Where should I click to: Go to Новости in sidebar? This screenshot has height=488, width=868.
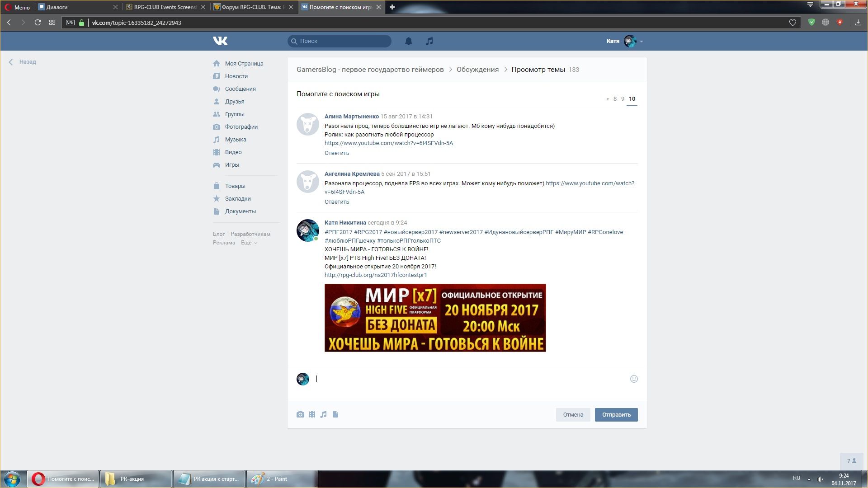[x=236, y=76]
